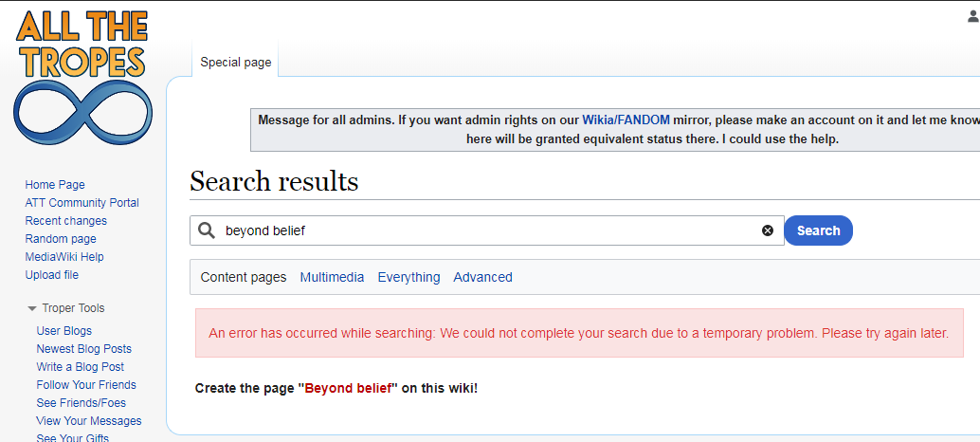Viewport: 980px width, 442px height.
Task: Focus the 'beyond belief' search field
Action: [487, 230]
